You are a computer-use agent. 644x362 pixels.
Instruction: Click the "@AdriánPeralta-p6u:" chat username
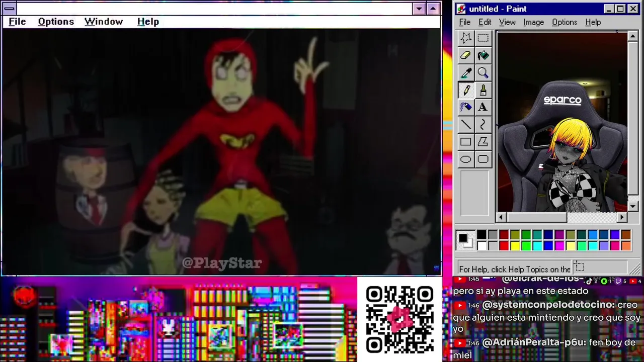[534, 343]
